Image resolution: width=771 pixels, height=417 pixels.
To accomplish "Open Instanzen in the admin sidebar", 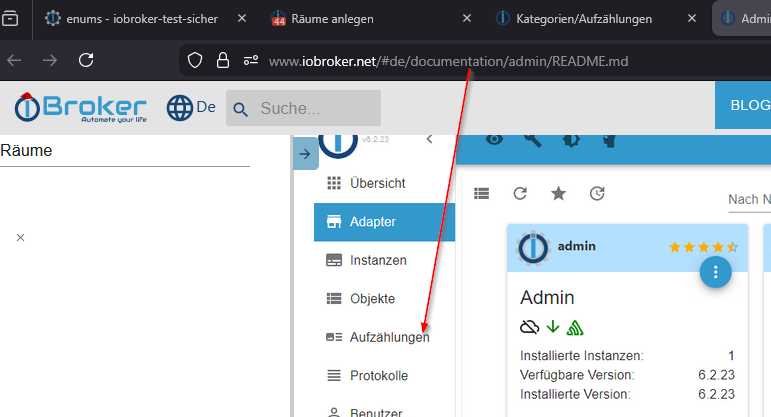I will [x=384, y=260].
